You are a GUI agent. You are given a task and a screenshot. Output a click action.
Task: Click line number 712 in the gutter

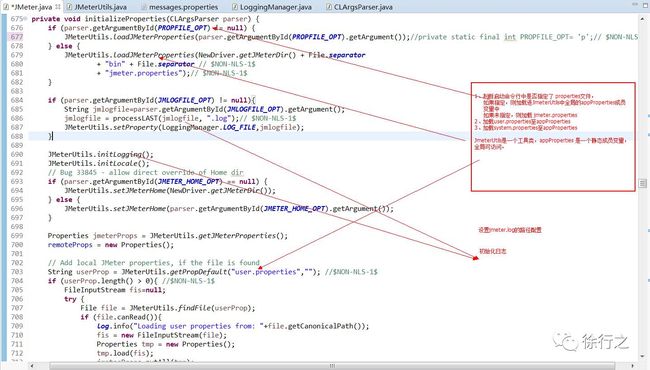(x=17, y=353)
